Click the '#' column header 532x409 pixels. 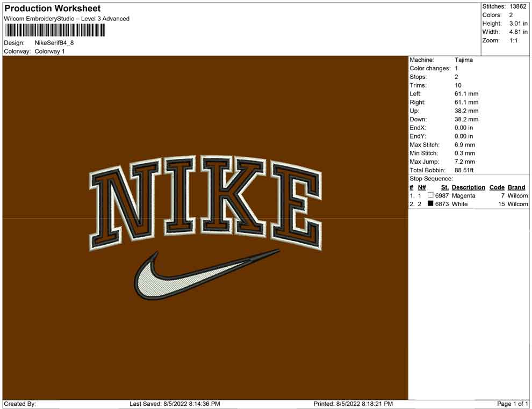pos(411,187)
